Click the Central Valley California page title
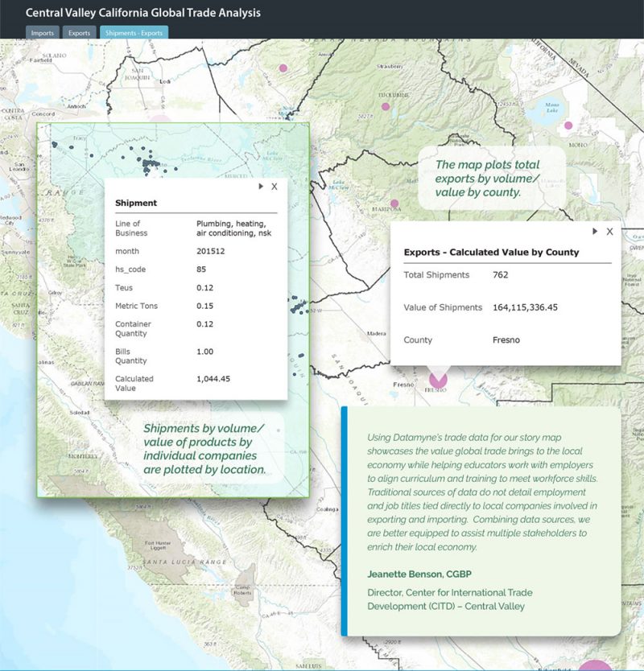This screenshot has width=644, height=671. coord(143,13)
